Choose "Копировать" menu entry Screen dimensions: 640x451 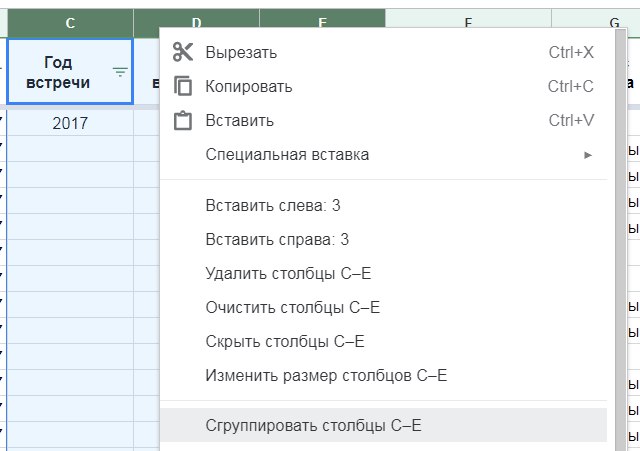248,86
